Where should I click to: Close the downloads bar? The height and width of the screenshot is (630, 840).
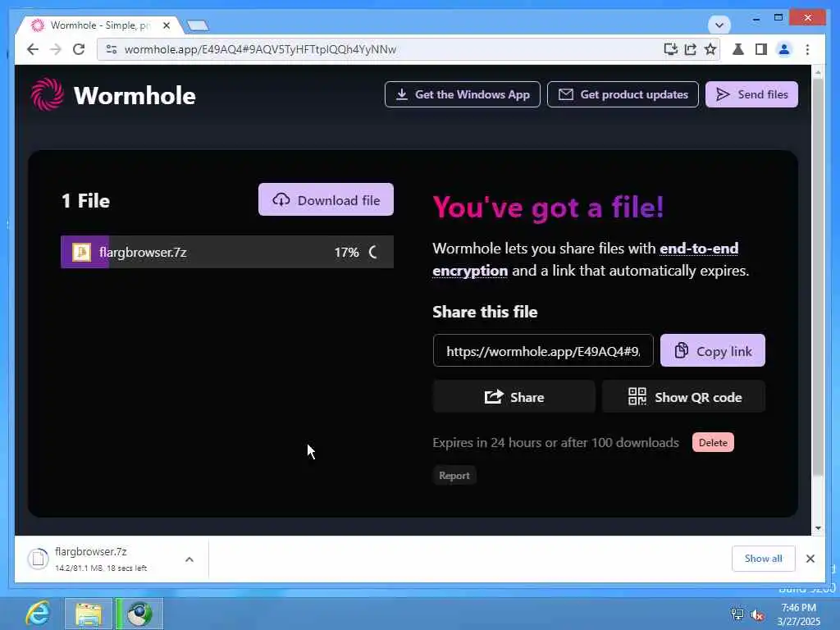[810, 558]
